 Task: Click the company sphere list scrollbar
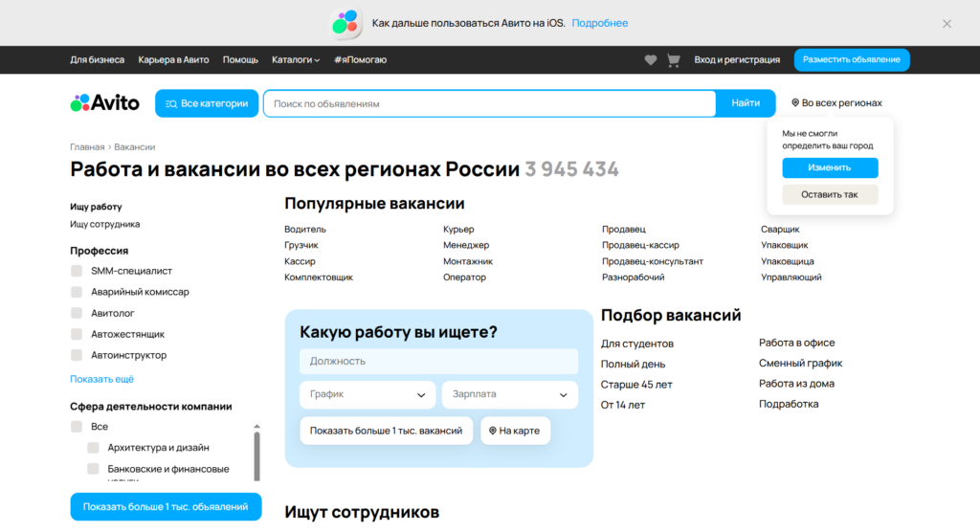(256, 456)
